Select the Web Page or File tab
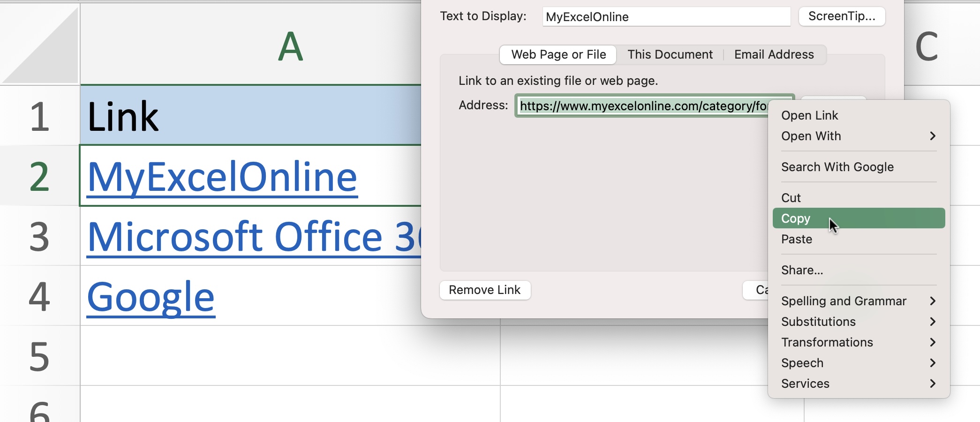 tap(558, 54)
